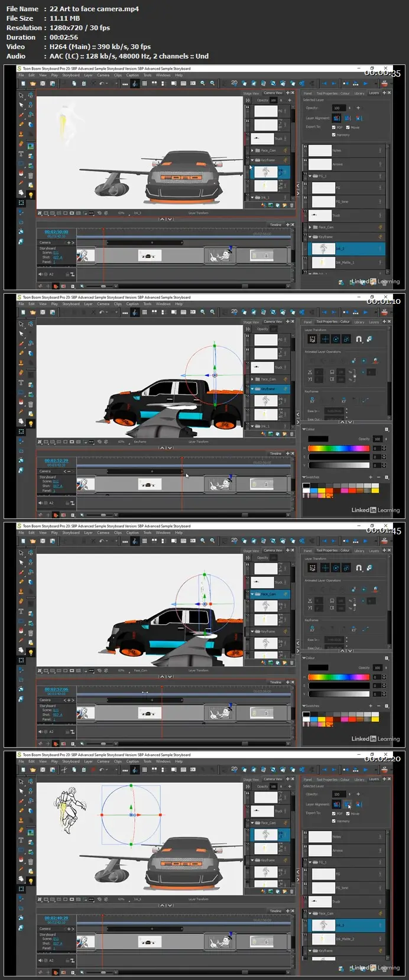Open the Storyboard menu in 00:00:35 frame
Screen dimensions: 409x980
[x=71, y=75]
